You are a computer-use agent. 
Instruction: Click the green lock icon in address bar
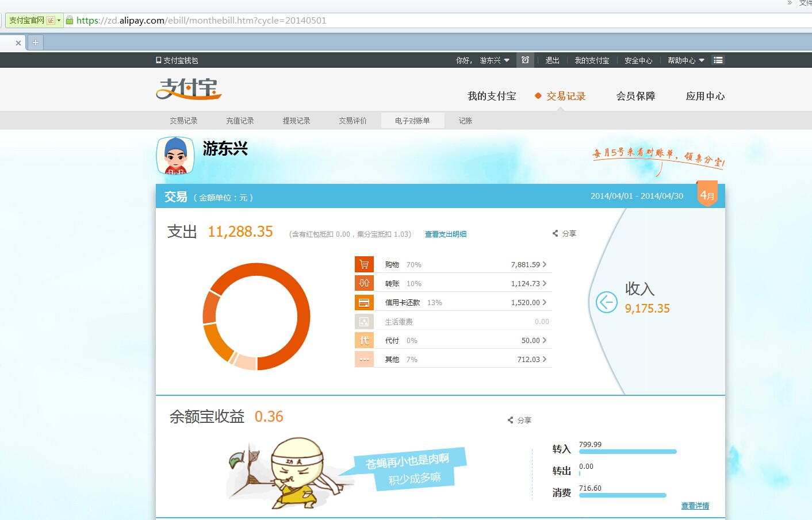point(70,20)
